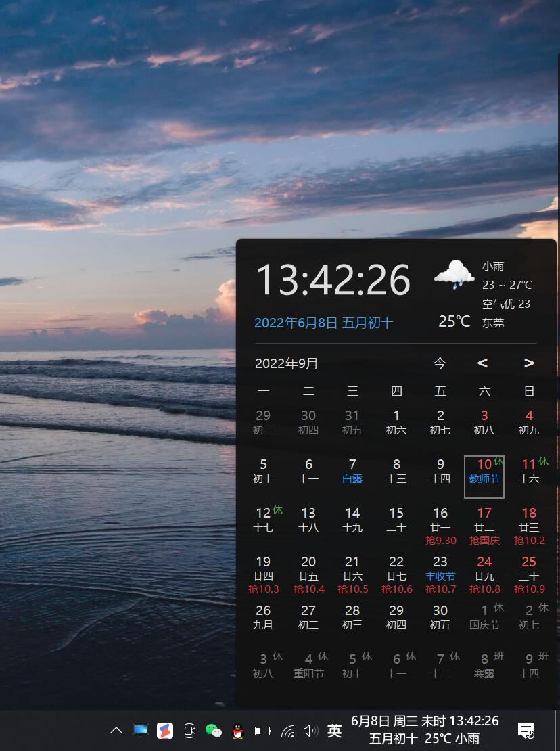Click the large clock 13:42:26
Image resolution: width=560 pixels, height=751 pixels.
[x=333, y=279]
